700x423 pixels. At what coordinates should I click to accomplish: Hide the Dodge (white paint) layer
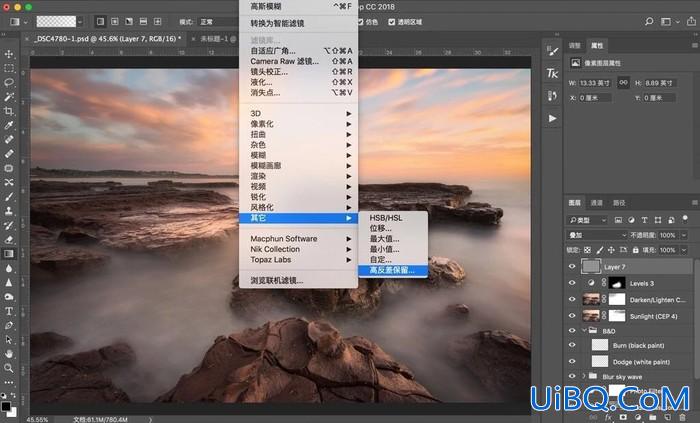coord(572,361)
